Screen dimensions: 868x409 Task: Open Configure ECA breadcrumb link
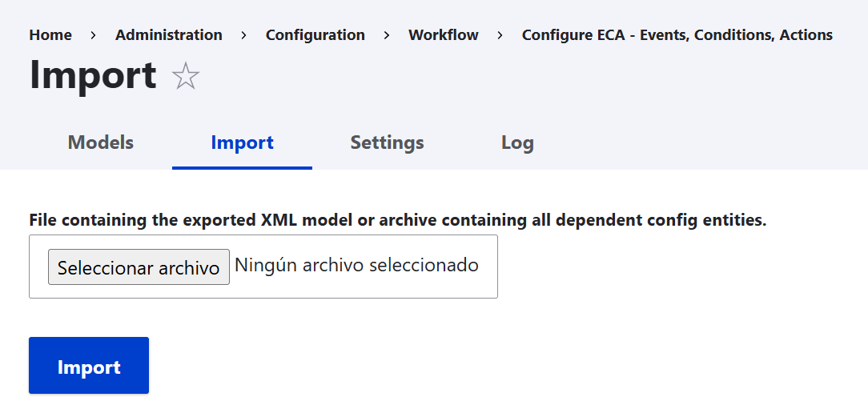click(677, 35)
